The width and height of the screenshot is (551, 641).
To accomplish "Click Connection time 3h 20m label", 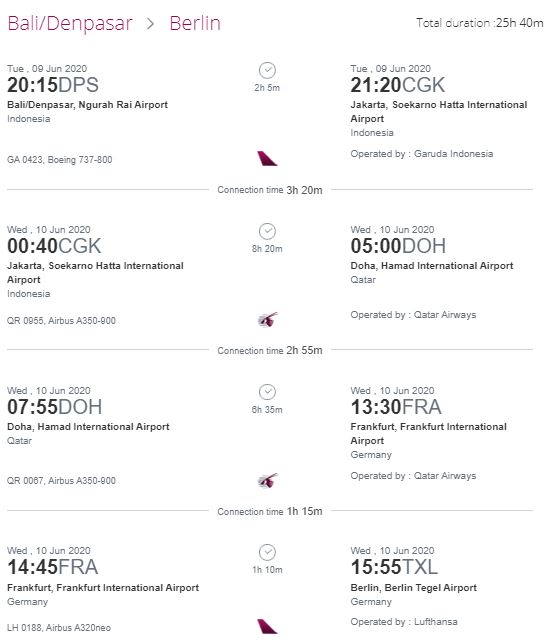I will [270, 190].
